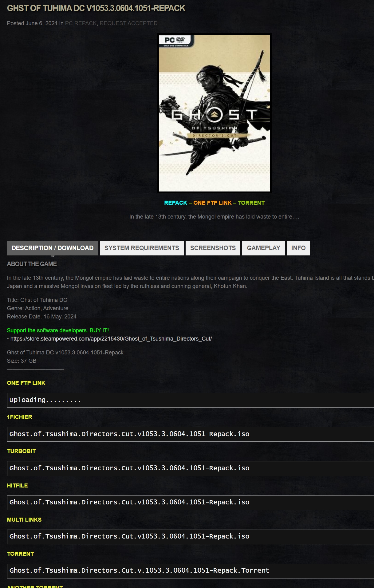This screenshot has height=588, width=374.
Task: Show the GAMEPLAY tab
Action: pos(263,248)
